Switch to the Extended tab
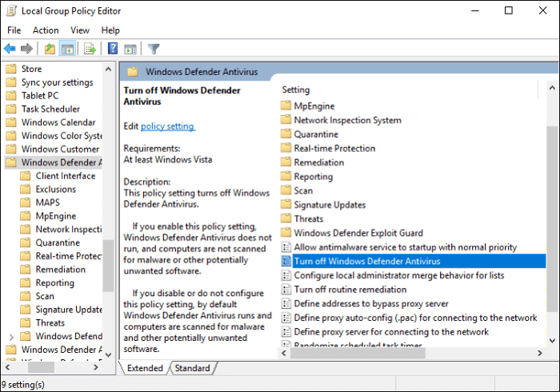Screen dimensions: 560x392 pyautogui.click(x=144, y=369)
